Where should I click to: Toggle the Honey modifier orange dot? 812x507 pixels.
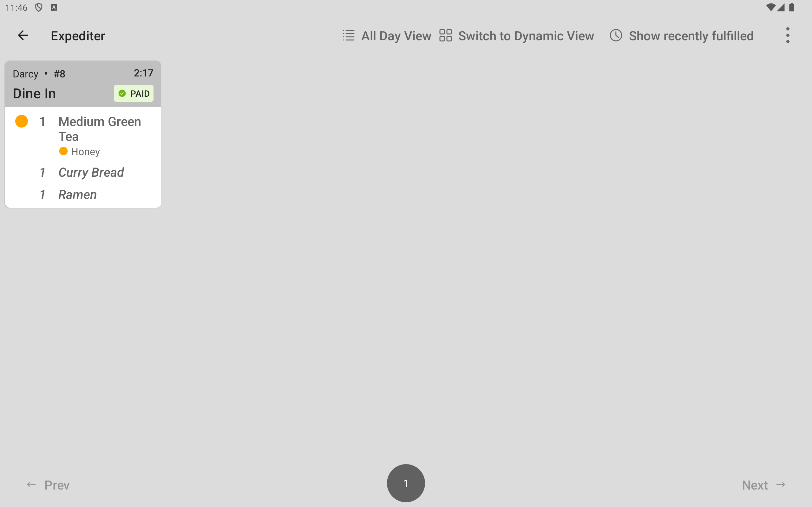[x=63, y=151]
